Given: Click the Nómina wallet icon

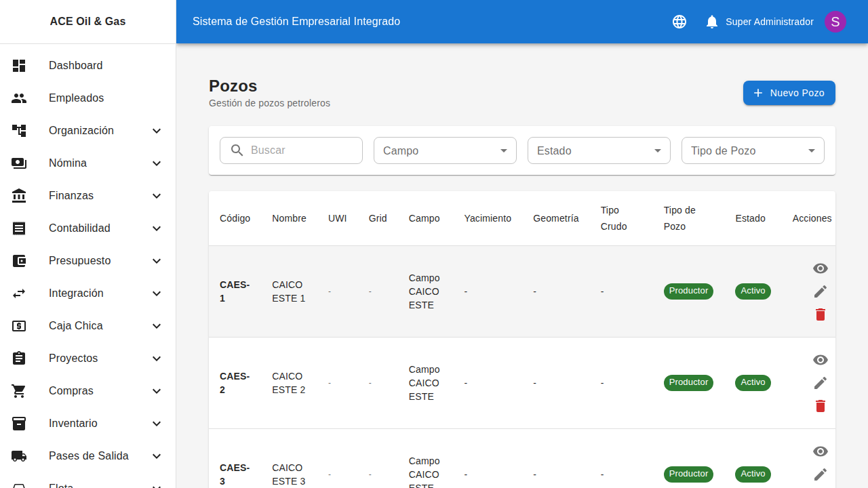Looking at the screenshot, I should (x=19, y=163).
